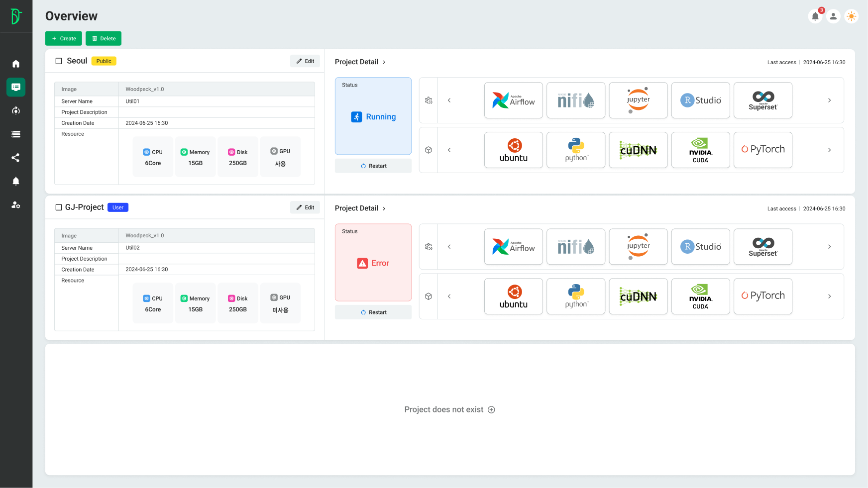Open Project Detail for GJ-Project
Image resolution: width=868 pixels, height=488 pixels.
click(x=360, y=208)
